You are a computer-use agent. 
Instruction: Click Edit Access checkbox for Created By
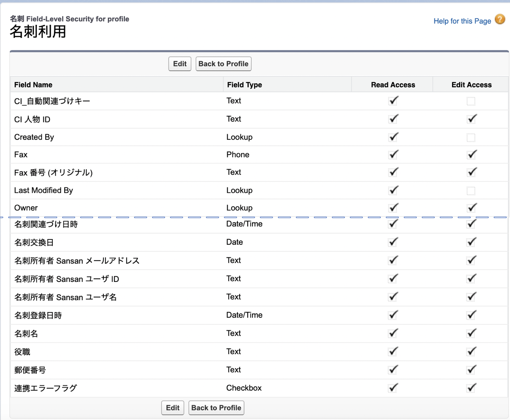pyautogui.click(x=471, y=138)
